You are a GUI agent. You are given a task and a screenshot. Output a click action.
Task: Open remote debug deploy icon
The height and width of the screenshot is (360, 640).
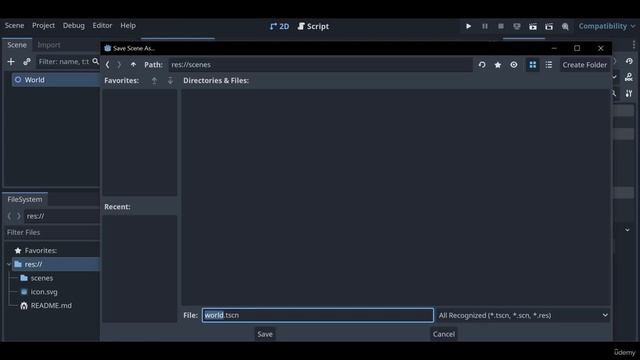tap(517, 26)
